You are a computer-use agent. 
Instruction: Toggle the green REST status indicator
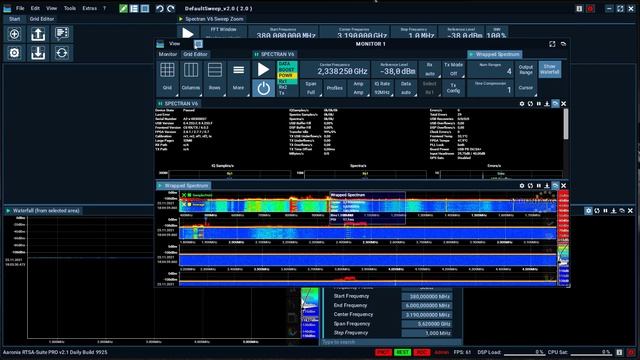tap(402, 352)
